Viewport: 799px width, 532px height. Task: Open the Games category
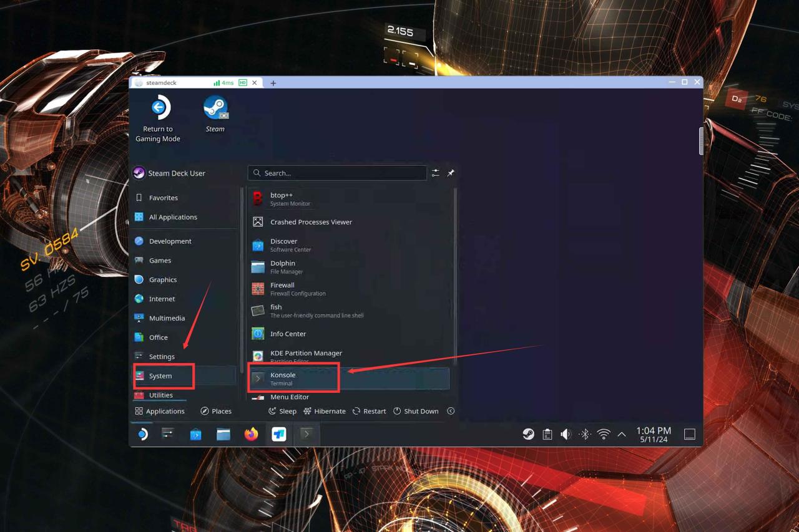(x=185, y=261)
